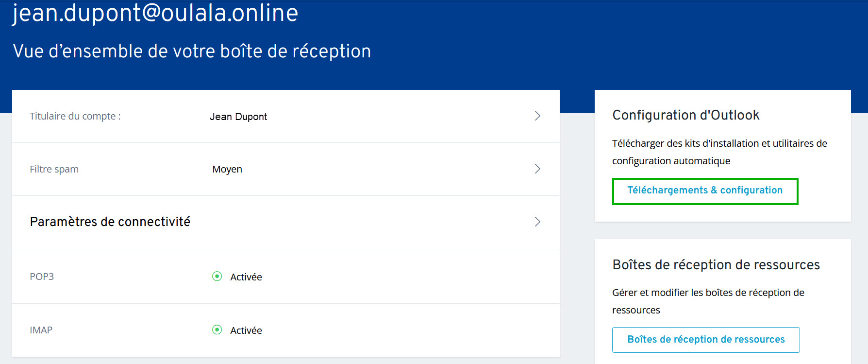868x364 pixels.
Task: Open Boîtes de réception de ressources button
Action: click(706, 340)
